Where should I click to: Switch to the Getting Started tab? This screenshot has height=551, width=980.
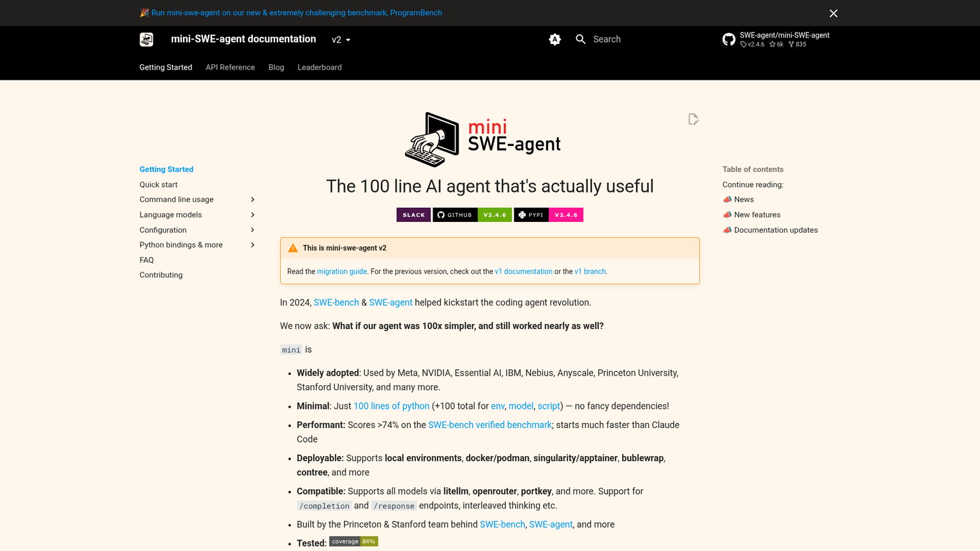[166, 67]
